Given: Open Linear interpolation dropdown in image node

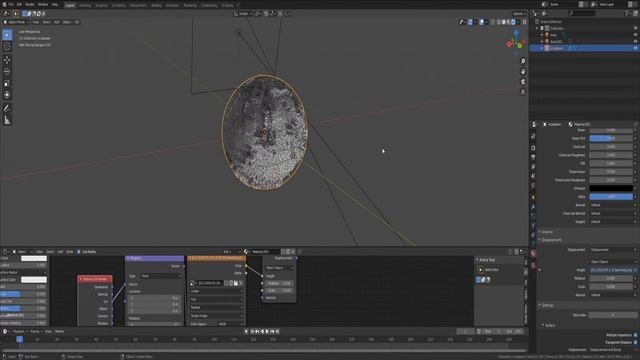Looking at the screenshot, I should (216, 291).
